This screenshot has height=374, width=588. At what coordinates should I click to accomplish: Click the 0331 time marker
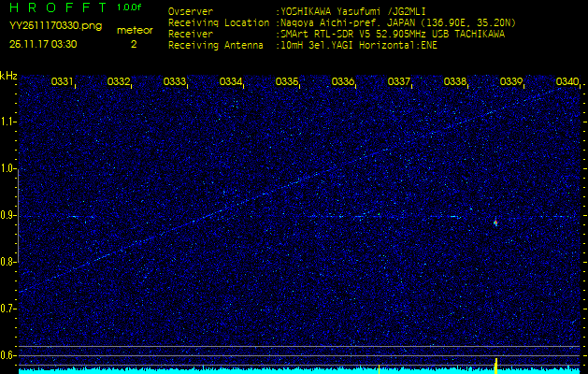(x=63, y=82)
